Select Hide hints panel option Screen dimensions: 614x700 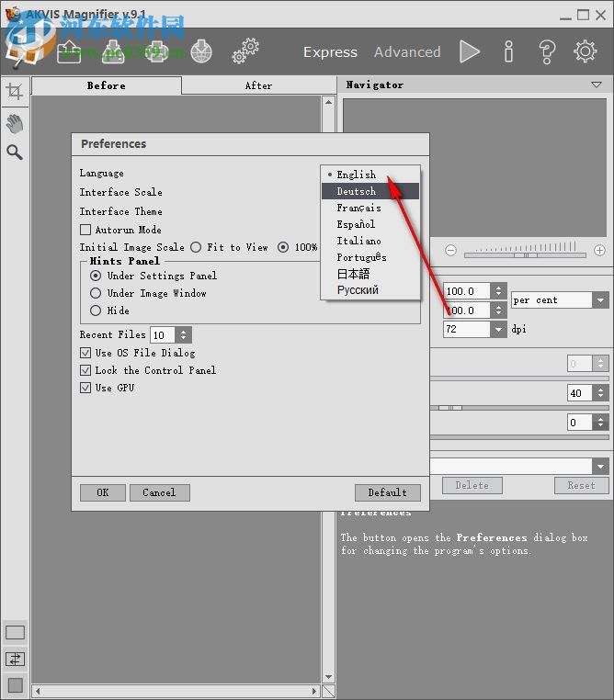tap(95, 310)
